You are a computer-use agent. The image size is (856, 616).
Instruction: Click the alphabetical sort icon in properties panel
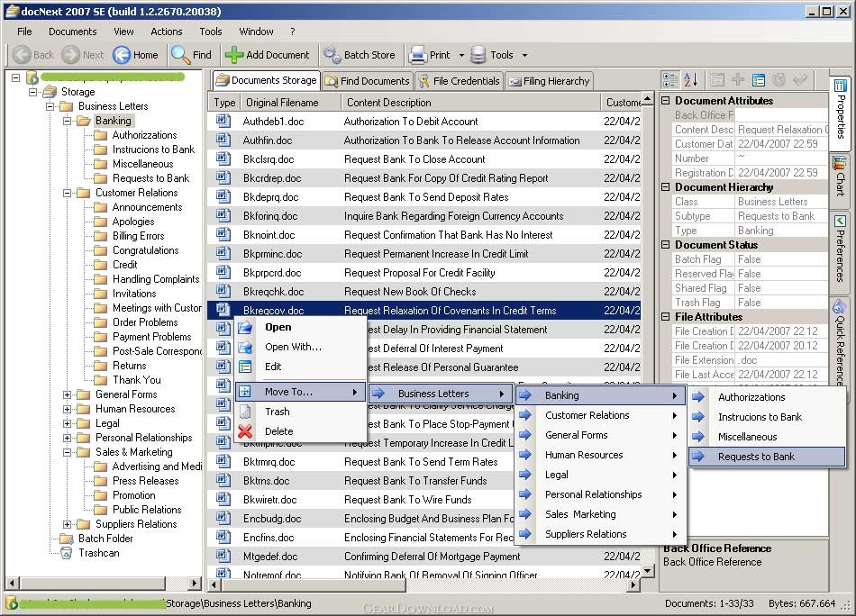point(690,79)
